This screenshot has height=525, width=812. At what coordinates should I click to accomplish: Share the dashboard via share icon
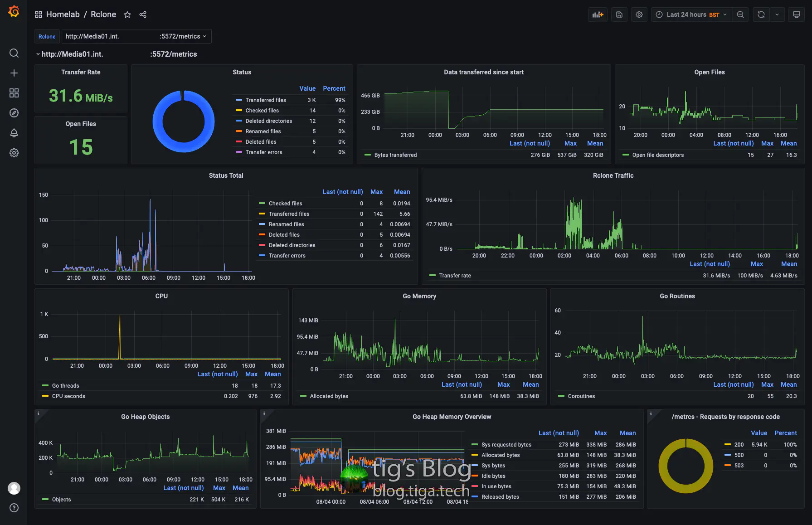coord(143,15)
